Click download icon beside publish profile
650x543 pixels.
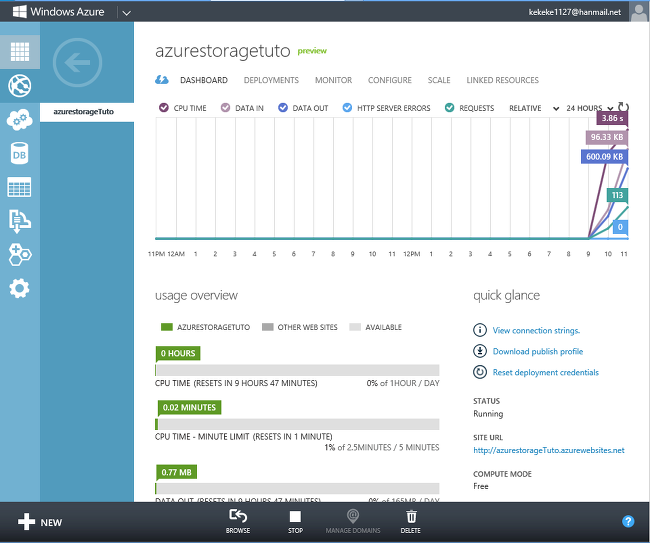pyautogui.click(x=480, y=351)
